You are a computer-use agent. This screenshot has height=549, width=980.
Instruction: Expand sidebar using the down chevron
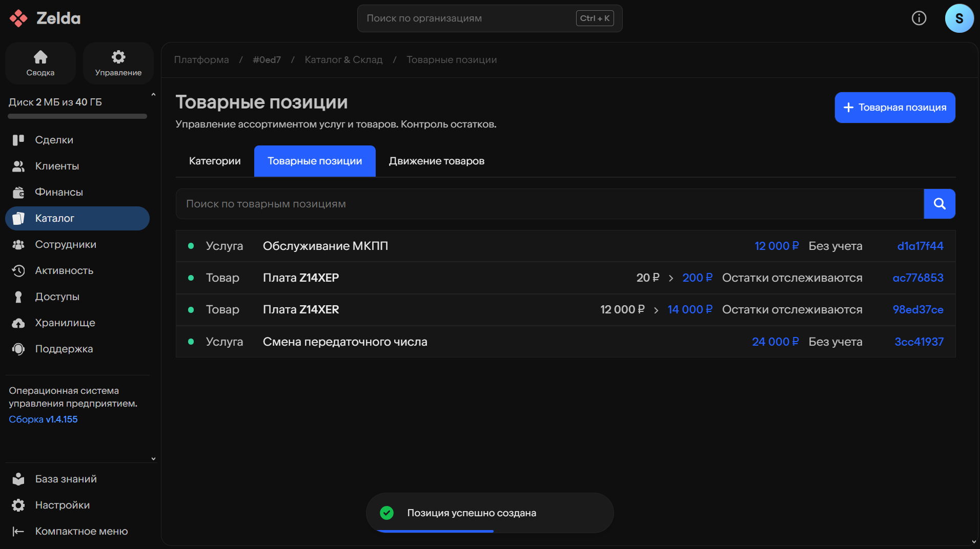click(153, 459)
